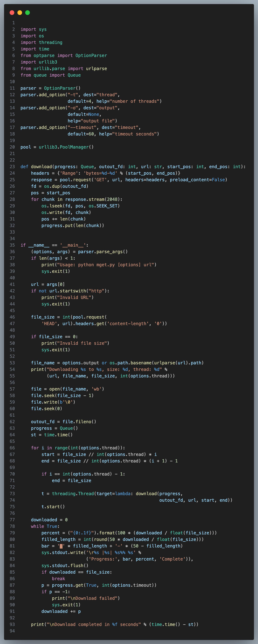Click 'fd = os.dup(outout_fd)' line

tap(60, 186)
